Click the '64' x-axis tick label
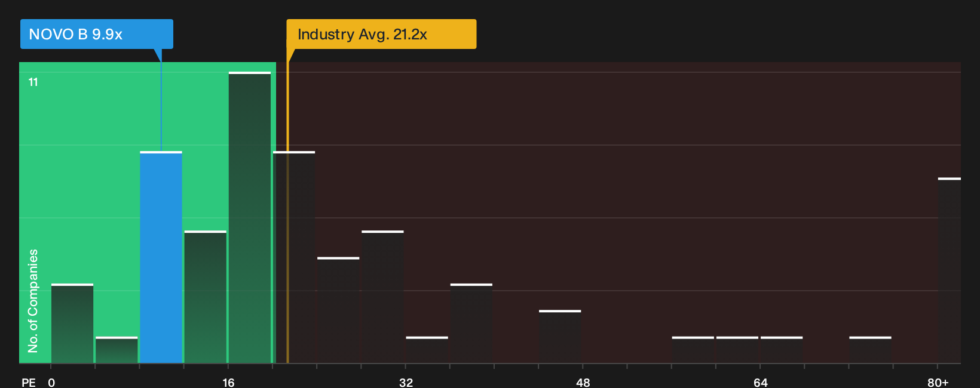The width and height of the screenshot is (980, 388). point(760,382)
